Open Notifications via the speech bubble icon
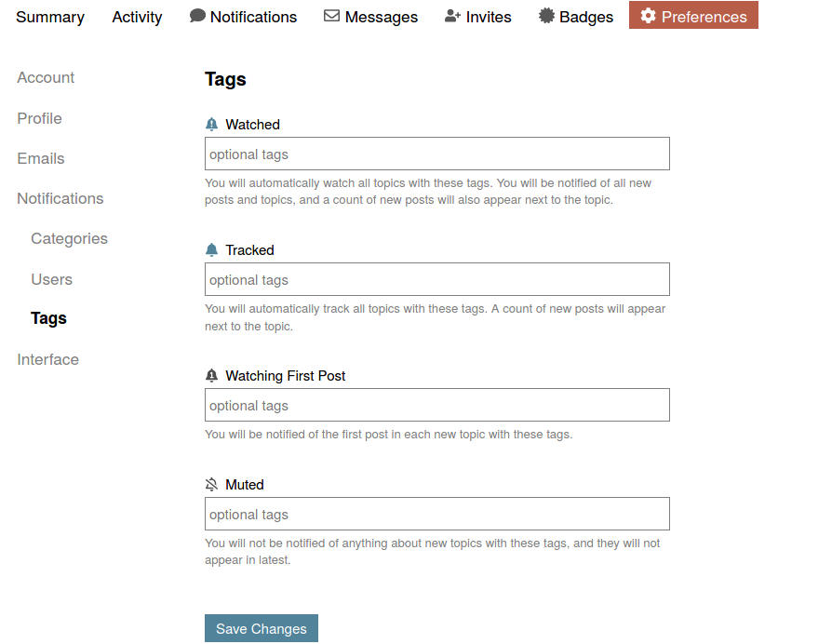This screenshot has width=832, height=644. click(195, 15)
